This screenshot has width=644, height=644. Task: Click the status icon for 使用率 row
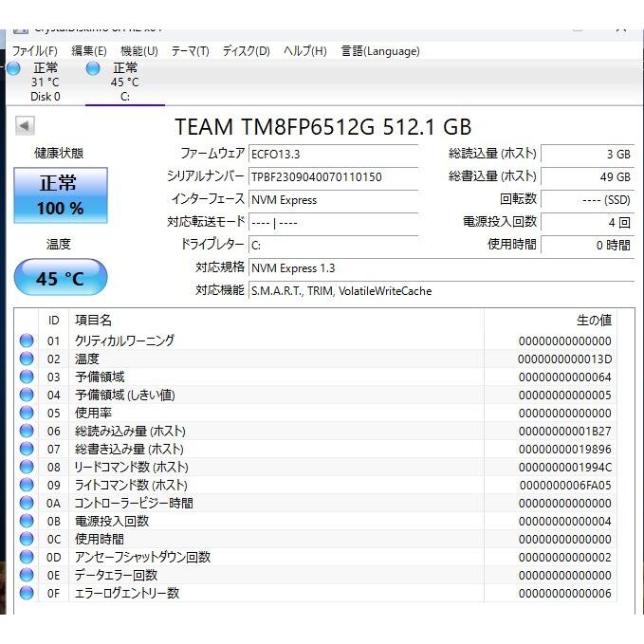pos(27,413)
